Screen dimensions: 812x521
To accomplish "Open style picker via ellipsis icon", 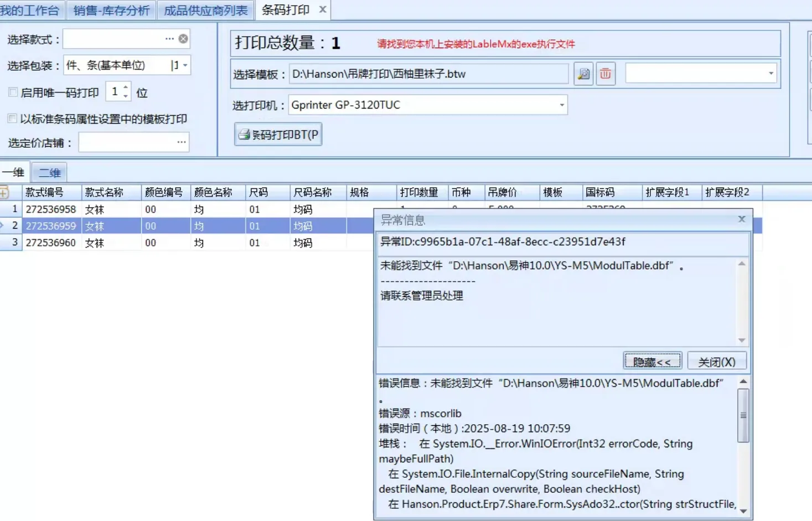I will click(169, 39).
